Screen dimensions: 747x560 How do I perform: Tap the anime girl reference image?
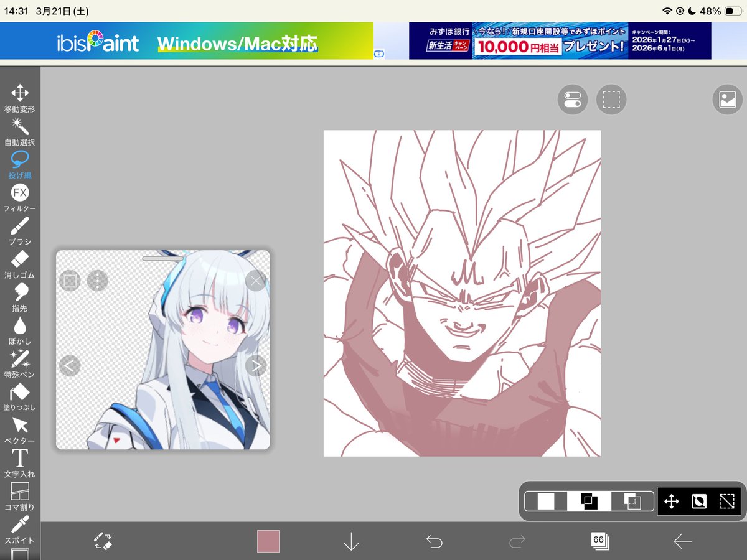pyautogui.click(x=163, y=350)
